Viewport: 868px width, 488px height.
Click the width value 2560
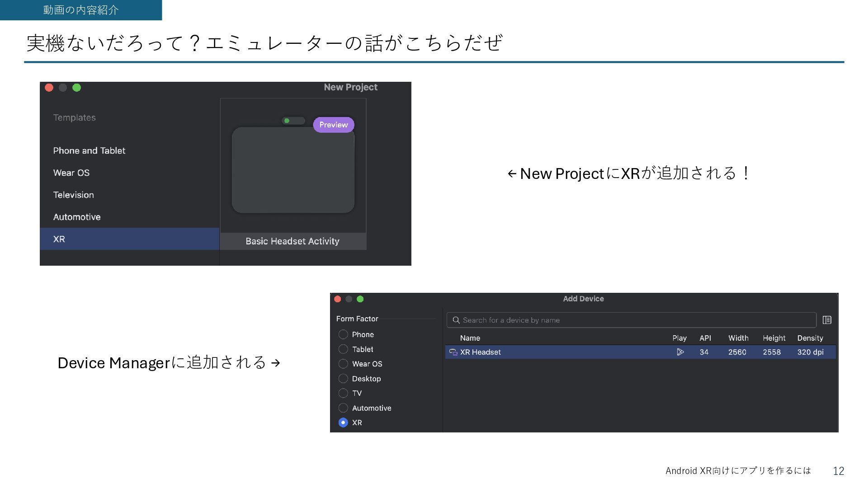(x=737, y=352)
